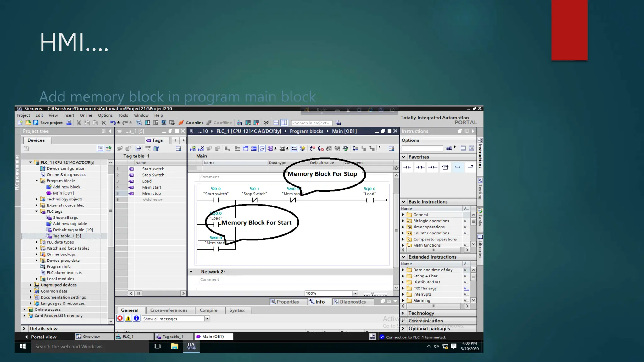Click the Compile icon in main toolbar
This screenshot has width=644, height=362.
point(139,123)
